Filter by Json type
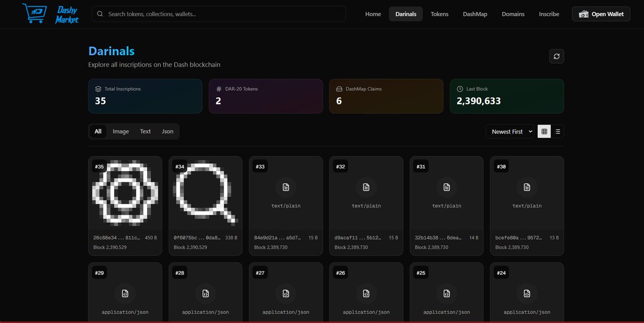 tap(167, 131)
